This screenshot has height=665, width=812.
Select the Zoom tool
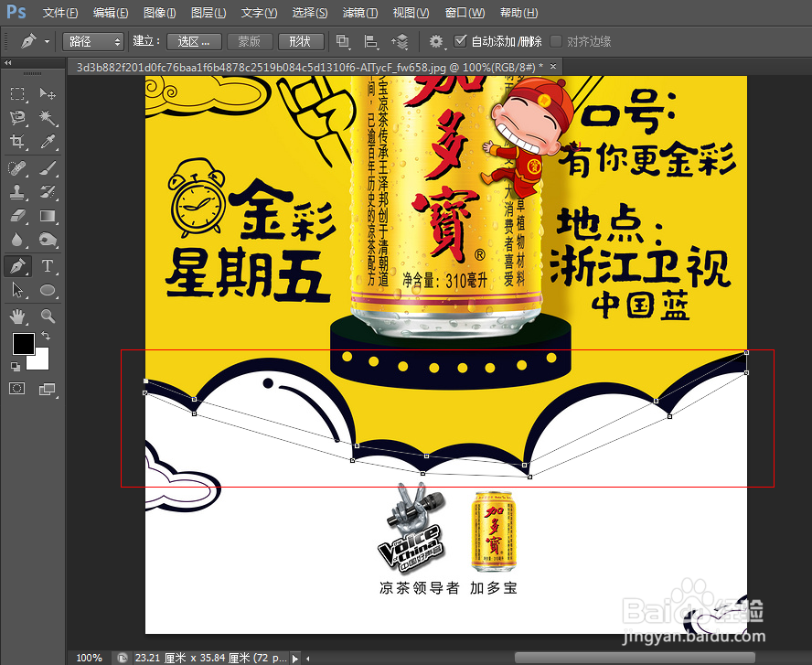pos(48,316)
